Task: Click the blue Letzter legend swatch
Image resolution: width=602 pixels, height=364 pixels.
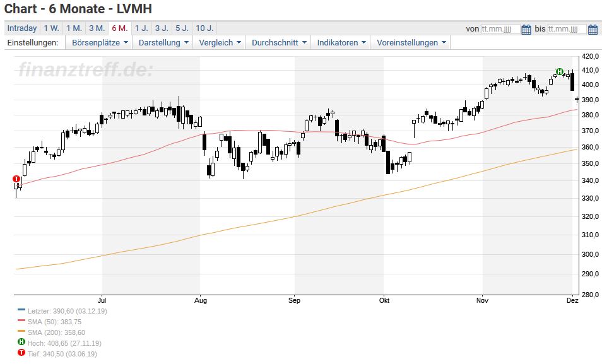Action: click(21, 310)
